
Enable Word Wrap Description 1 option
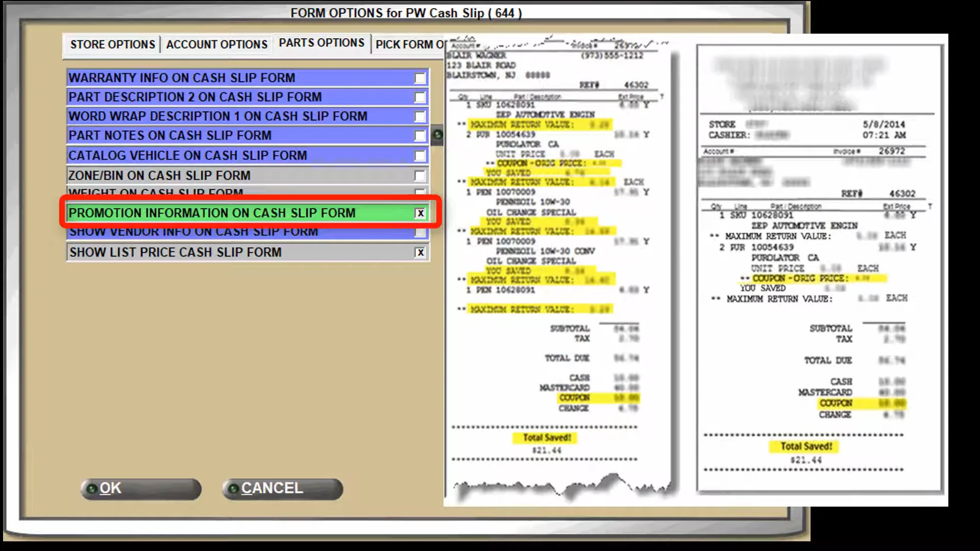coord(420,116)
